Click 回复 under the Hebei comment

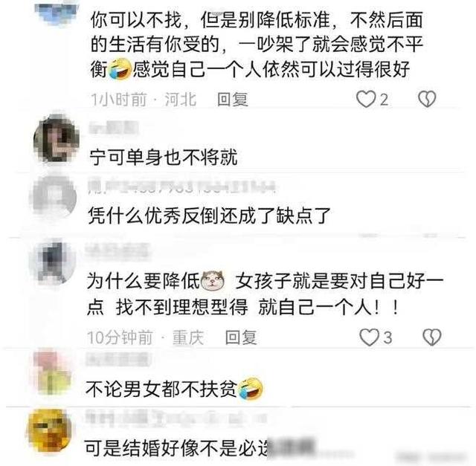coord(233,100)
